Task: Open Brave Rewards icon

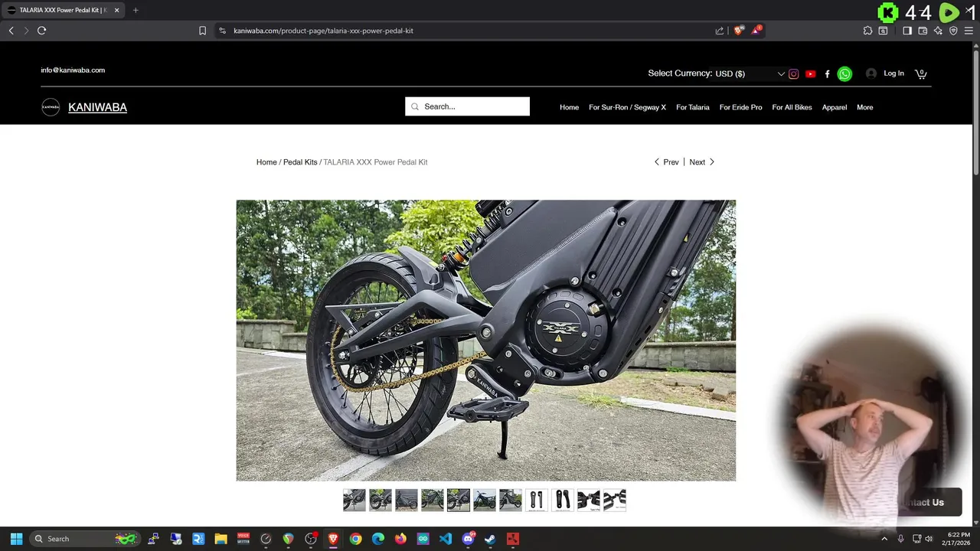Action: click(x=756, y=31)
